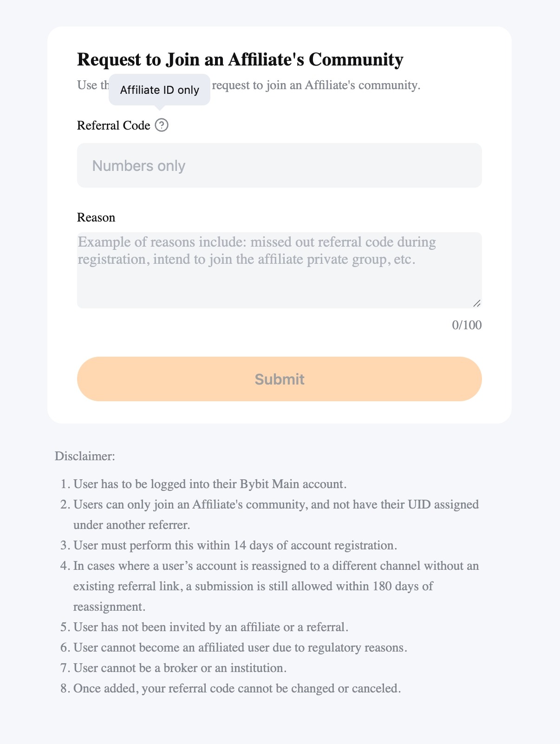Click the disclaimer mentioning 180 days of reassignment

[x=276, y=586]
